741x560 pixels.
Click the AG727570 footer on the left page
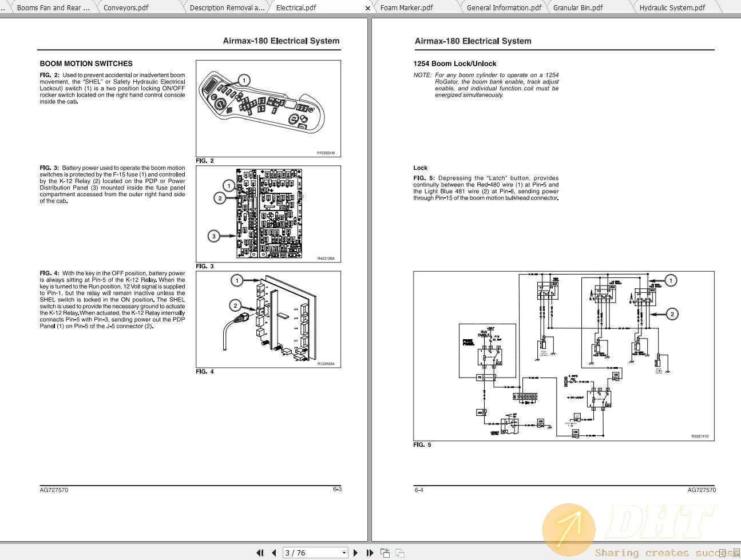pyautogui.click(x=54, y=490)
